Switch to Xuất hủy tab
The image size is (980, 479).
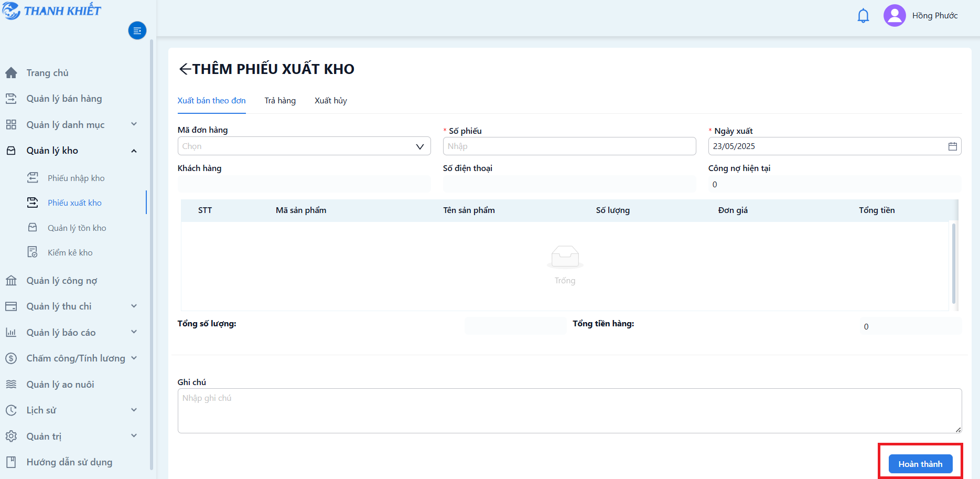click(331, 101)
